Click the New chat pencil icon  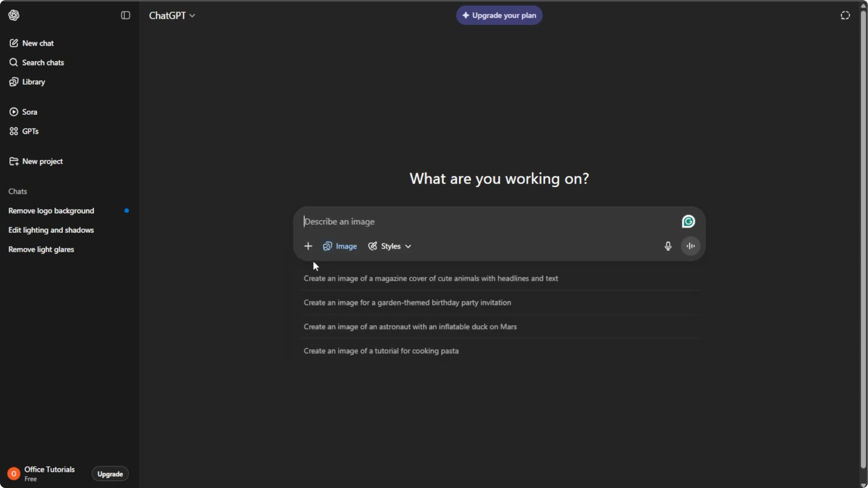tap(13, 43)
